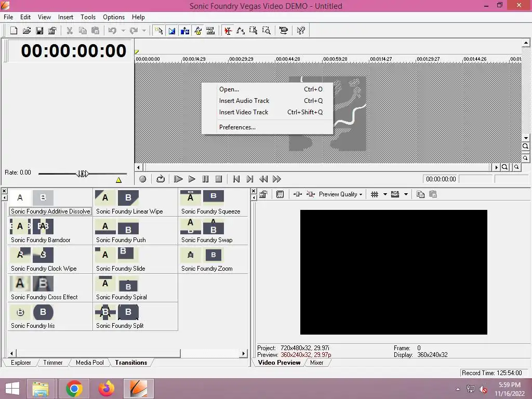Click the Undo arrow icon
The width and height of the screenshot is (532, 399).
click(x=112, y=31)
